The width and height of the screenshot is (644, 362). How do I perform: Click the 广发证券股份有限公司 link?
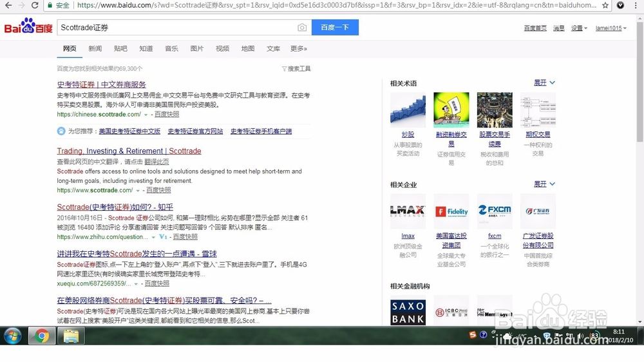tap(538, 240)
